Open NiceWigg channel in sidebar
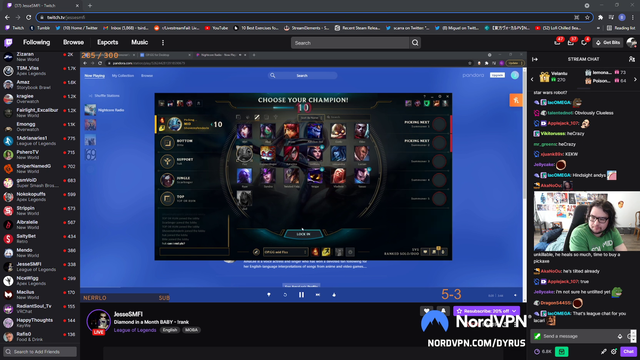This screenshot has width=640, height=360. click(39, 280)
